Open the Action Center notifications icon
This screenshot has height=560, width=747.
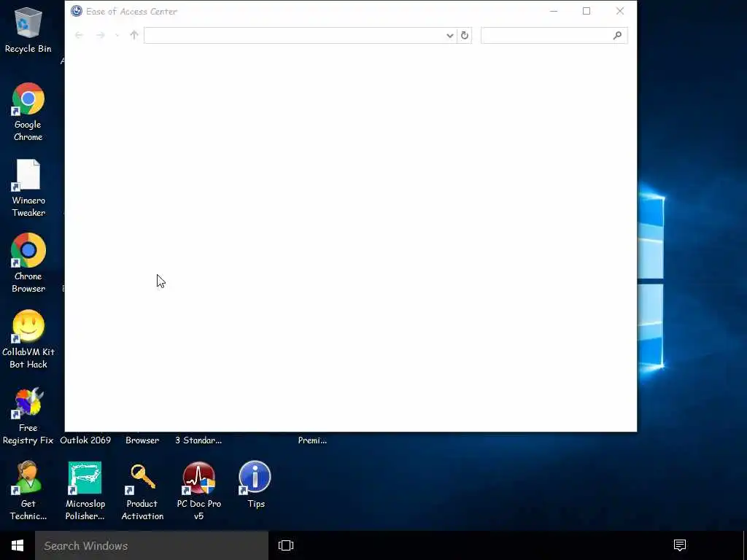[680, 545]
